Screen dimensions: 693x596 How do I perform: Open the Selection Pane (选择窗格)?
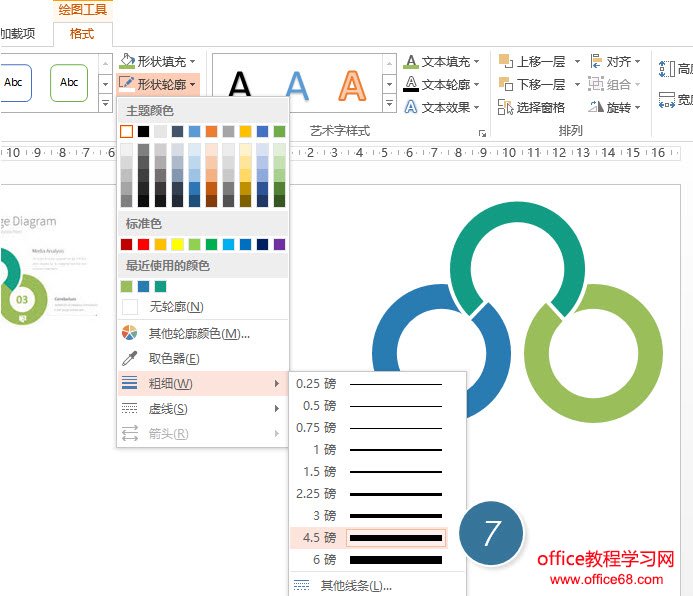point(531,107)
